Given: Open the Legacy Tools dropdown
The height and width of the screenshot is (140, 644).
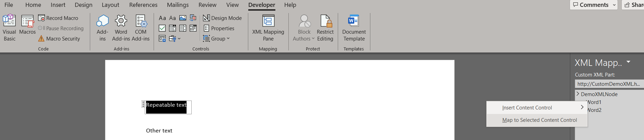Looking at the screenshot, I should pyautogui.click(x=174, y=38).
